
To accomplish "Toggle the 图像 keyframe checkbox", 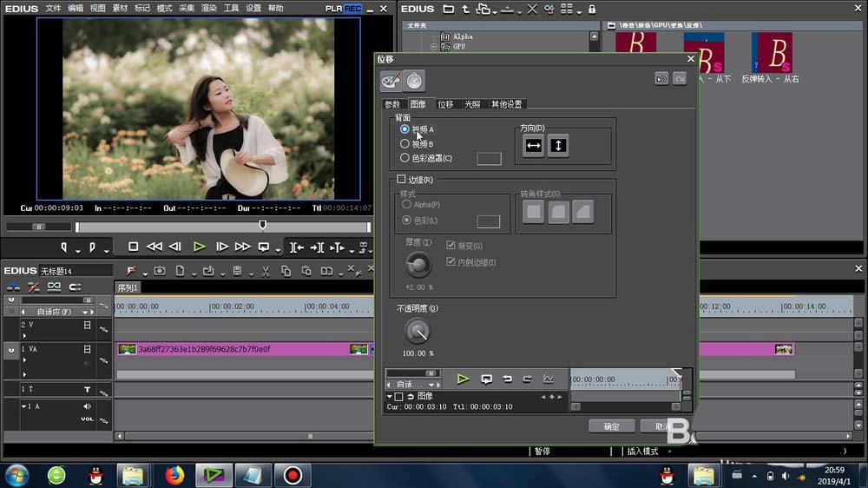I will [398, 397].
